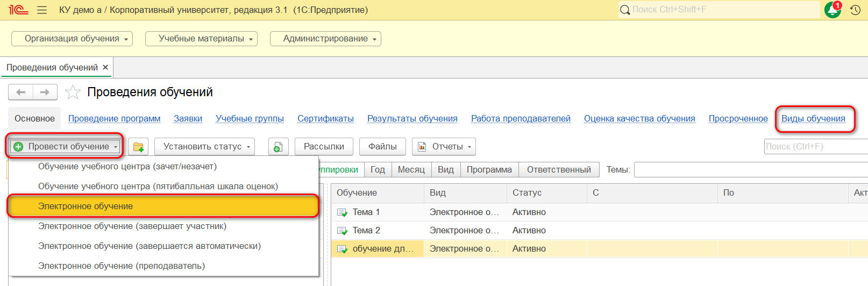The image size is (868, 286).
Task: Click the report icon on Отчеты button
Action: click(x=422, y=147)
